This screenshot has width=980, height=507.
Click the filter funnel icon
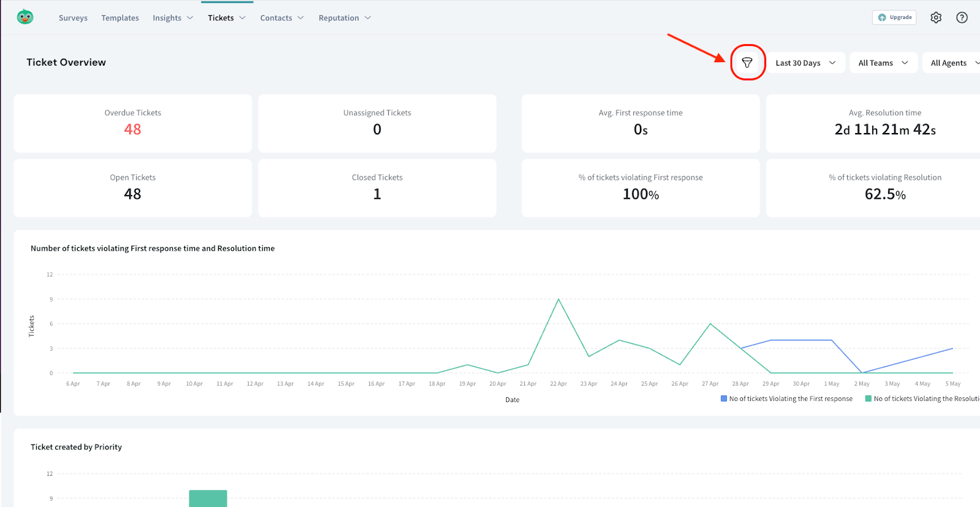point(747,63)
